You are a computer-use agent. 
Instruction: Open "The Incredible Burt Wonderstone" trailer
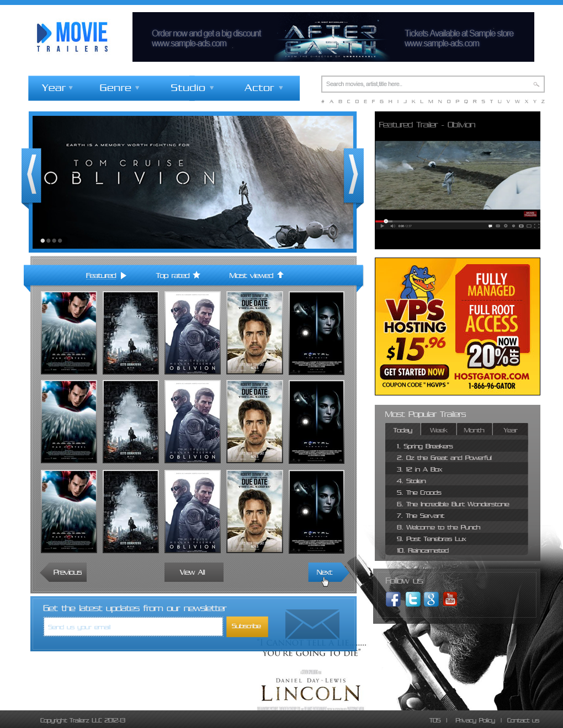[456, 504]
